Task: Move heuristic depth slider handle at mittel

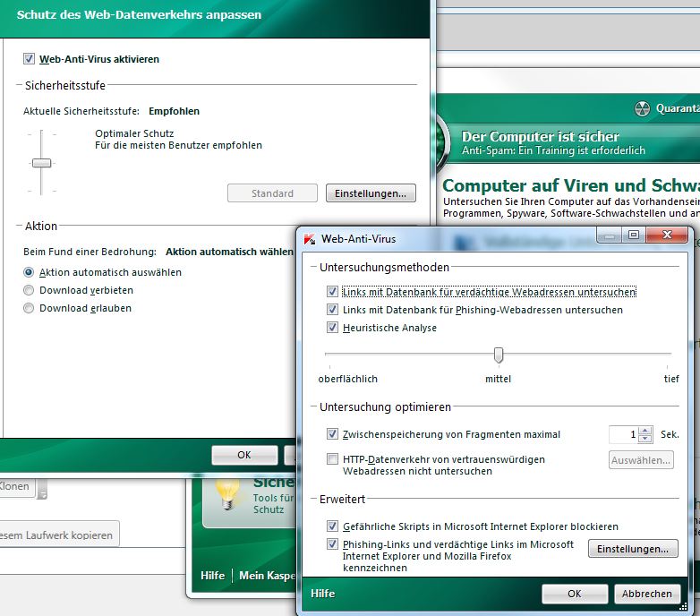Action: click(x=499, y=355)
